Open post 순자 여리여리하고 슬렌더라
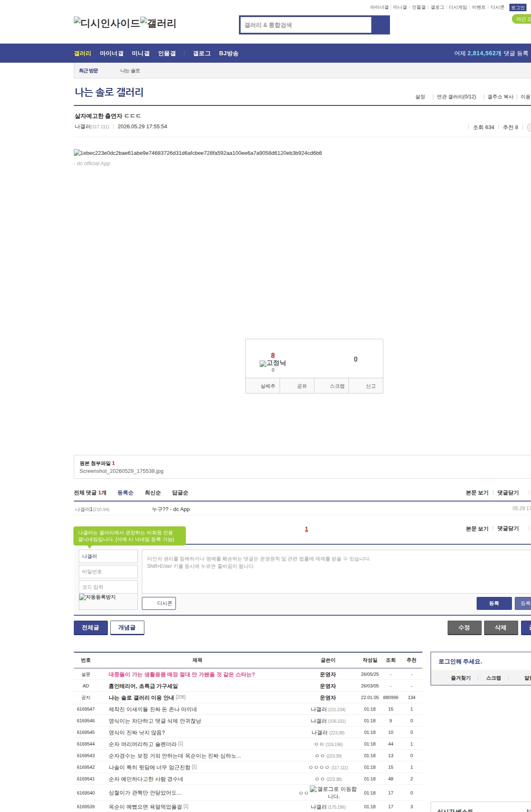The width and height of the screenshot is (531, 812). click(143, 744)
